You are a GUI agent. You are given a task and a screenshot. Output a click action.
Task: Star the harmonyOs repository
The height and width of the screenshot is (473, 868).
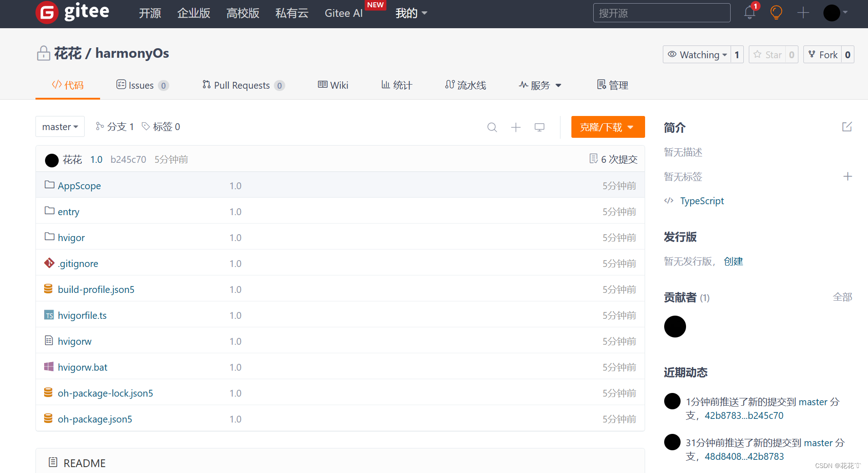pos(768,55)
